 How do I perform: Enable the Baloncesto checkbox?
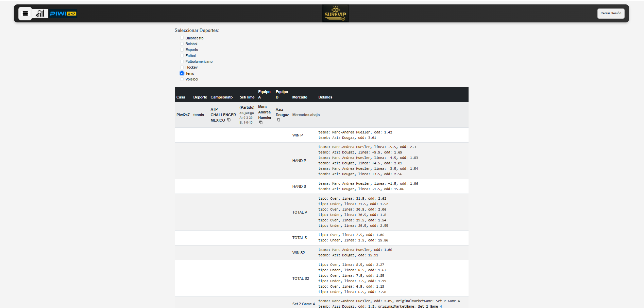click(x=182, y=38)
